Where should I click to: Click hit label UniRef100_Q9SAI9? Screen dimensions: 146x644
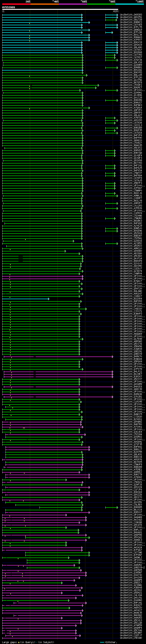pyautogui.click(x=131, y=45)
